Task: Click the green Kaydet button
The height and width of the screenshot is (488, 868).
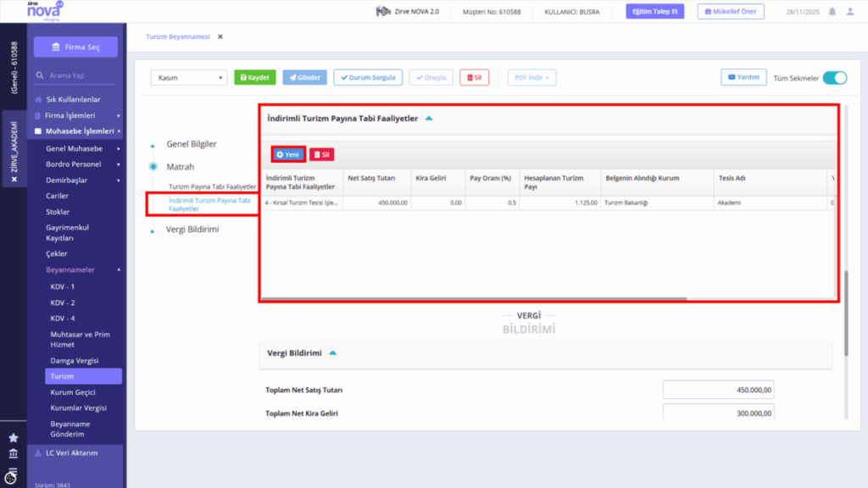Action: click(x=254, y=77)
